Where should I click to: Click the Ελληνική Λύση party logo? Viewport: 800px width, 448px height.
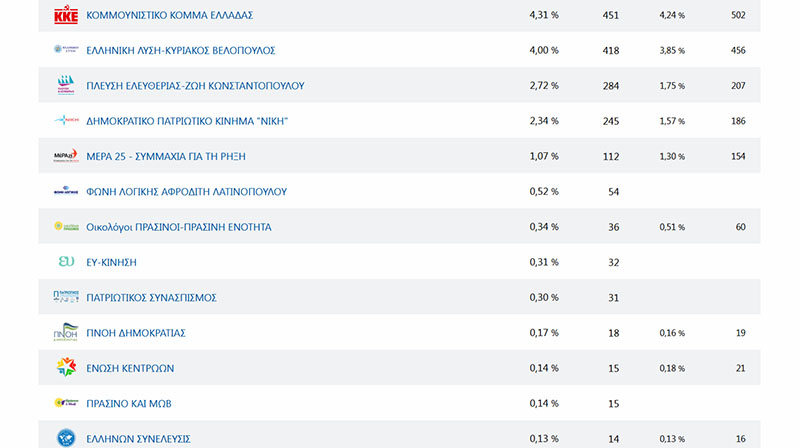(65, 50)
